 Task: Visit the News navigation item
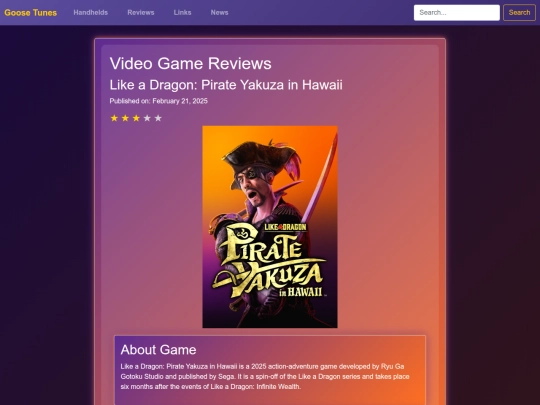(219, 12)
